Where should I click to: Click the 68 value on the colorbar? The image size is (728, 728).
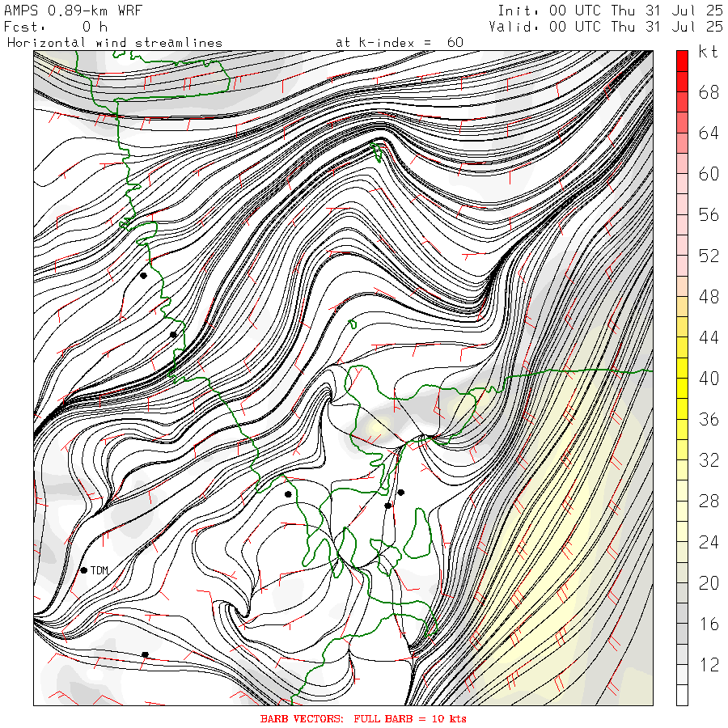[709, 92]
